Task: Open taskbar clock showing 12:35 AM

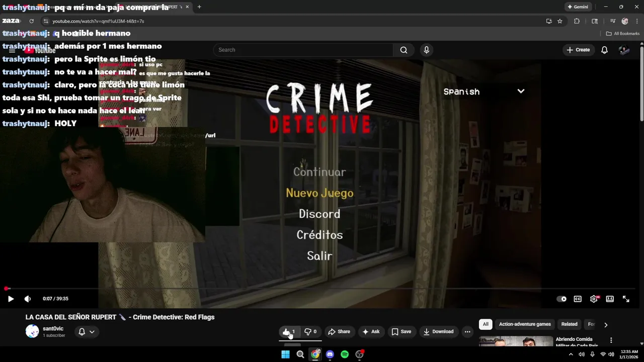Action: click(629, 354)
